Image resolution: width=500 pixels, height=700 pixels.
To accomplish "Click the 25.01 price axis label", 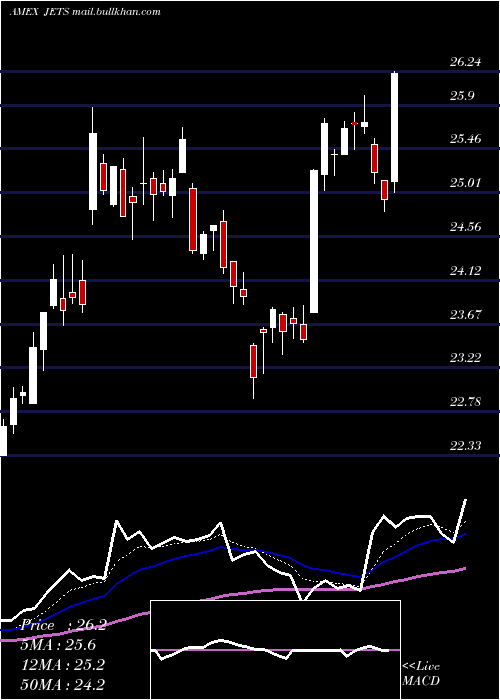I will (465, 183).
